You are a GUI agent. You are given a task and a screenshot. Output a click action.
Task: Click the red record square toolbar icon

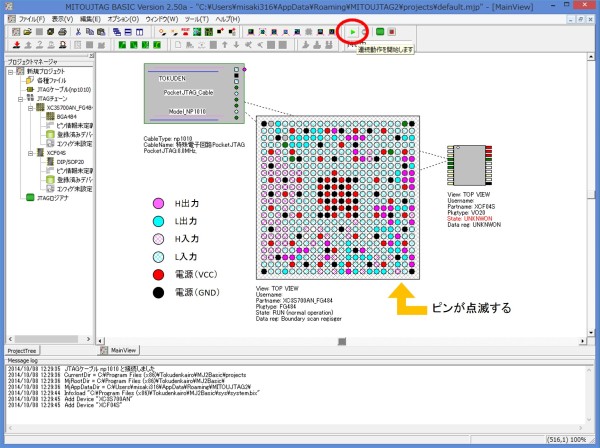pyautogui.click(x=393, y=32)
